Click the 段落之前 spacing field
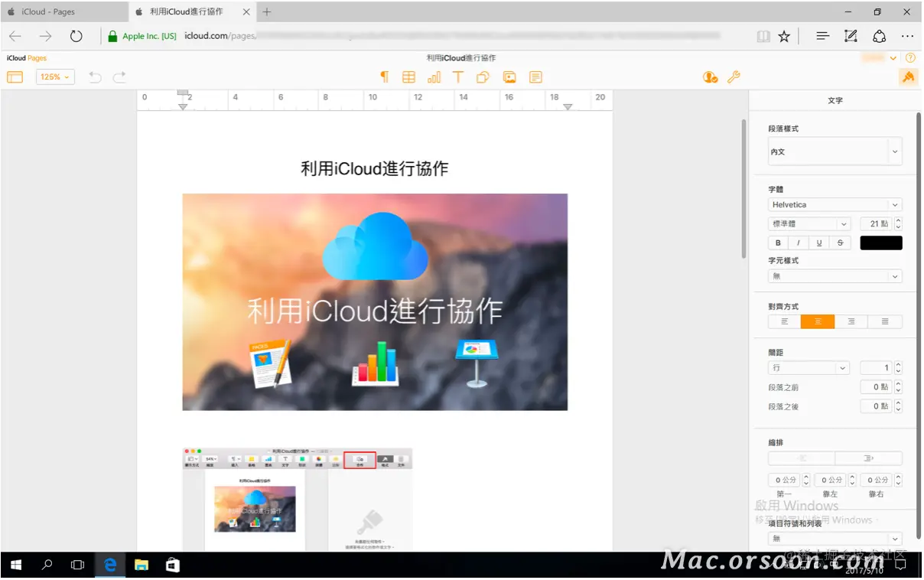Viewport: 924px width, 580px height. click(x=876, y=387)
